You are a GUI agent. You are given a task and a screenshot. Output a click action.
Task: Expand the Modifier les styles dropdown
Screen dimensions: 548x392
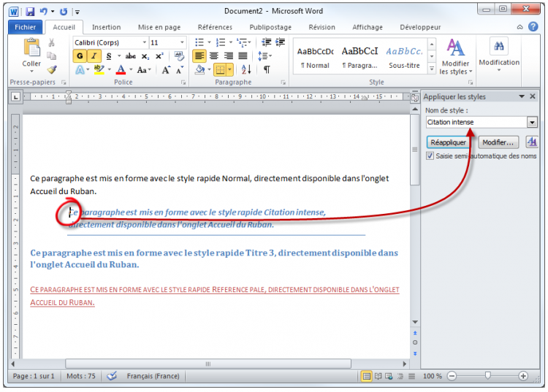pos(456,72)
